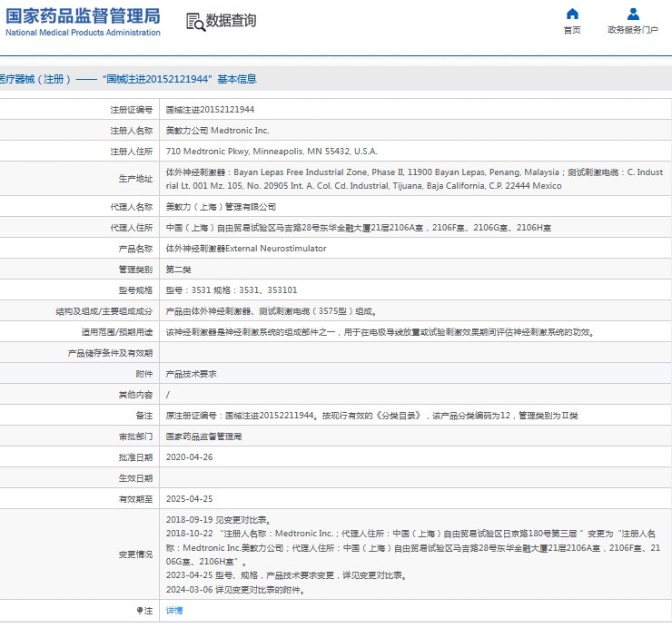Select expiry date 2025-04-25
The width and height of the screenshot is (672, 628).
pyautogui.click(x=190, y=498)
